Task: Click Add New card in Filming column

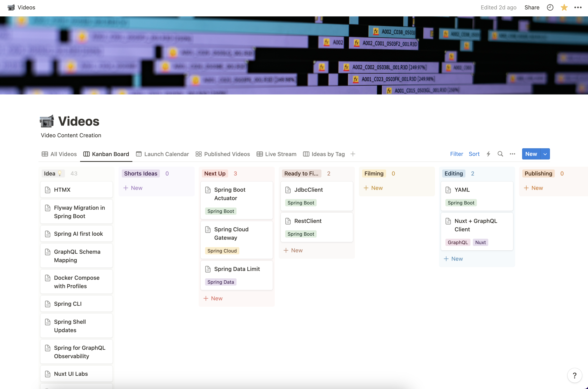Action: click(373, 187)
